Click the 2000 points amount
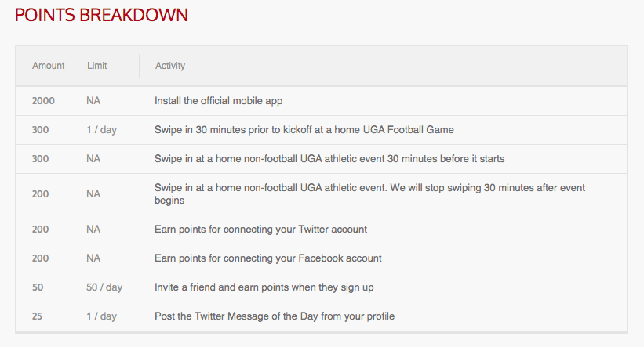 44,101
